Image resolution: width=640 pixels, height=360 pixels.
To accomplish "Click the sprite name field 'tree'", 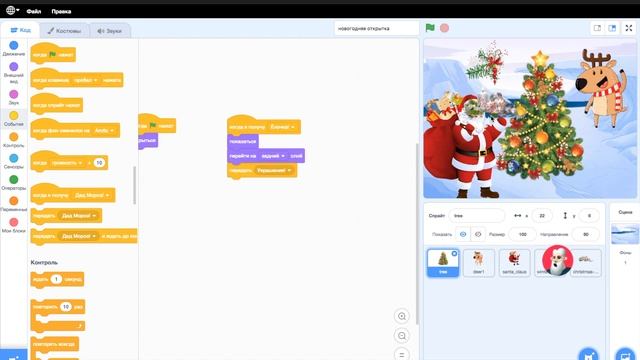I will (x=476, y=216).
